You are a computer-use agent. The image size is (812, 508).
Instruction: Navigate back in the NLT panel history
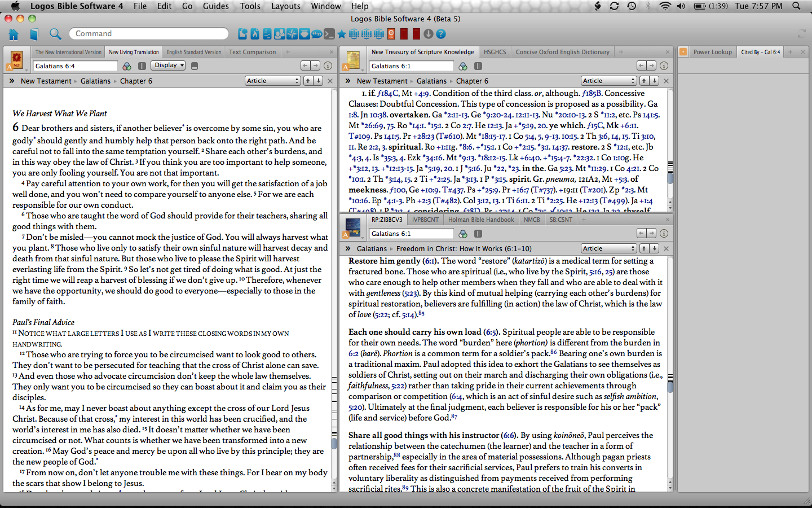306,65
